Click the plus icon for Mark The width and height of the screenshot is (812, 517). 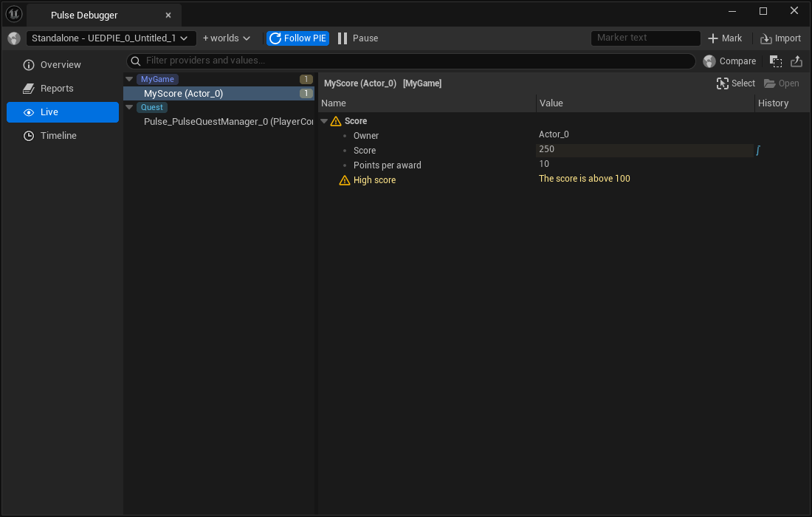click(713, 38)
